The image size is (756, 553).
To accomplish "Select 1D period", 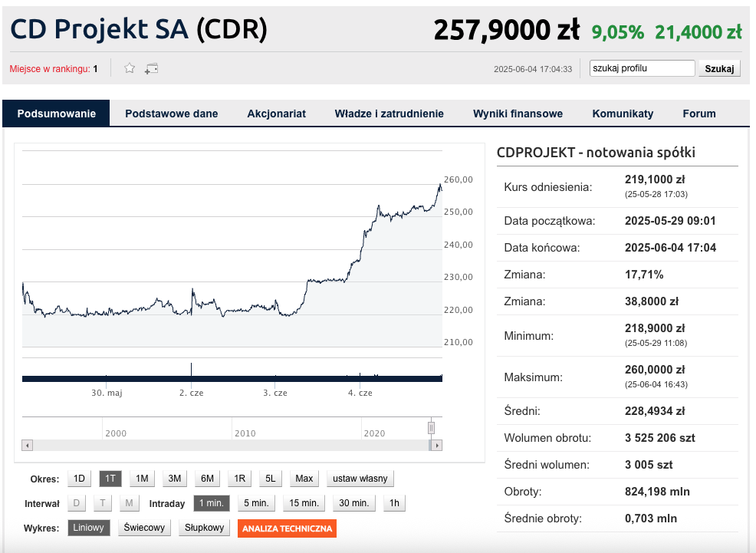I will click(x=80, y=479).
